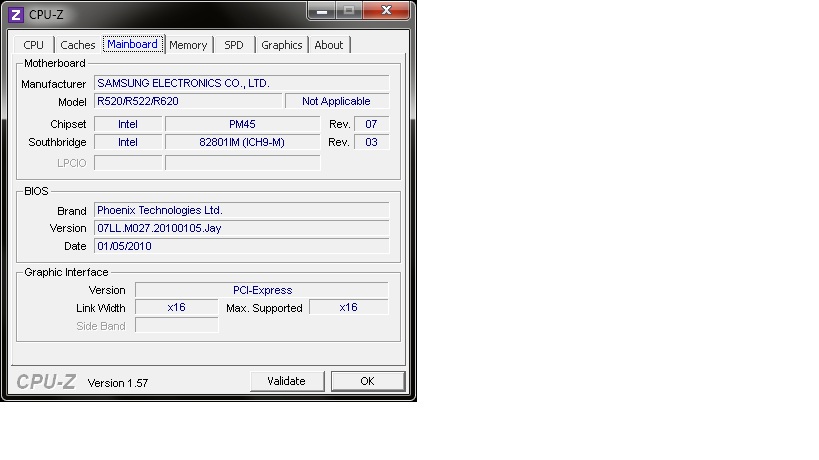Click the empty LPCIO vendor field
819x460 pixels.
click(128, 163)
